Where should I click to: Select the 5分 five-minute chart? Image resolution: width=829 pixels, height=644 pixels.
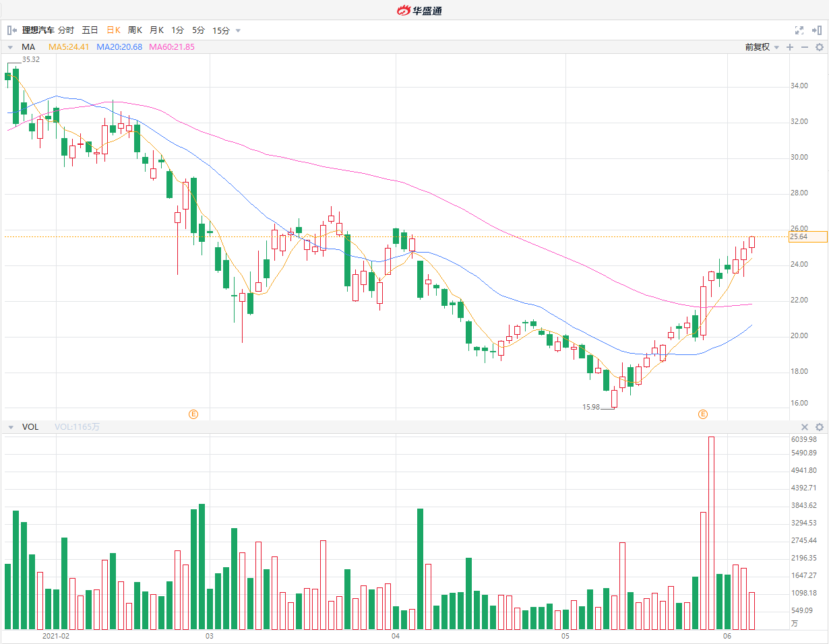pos(198,30)
